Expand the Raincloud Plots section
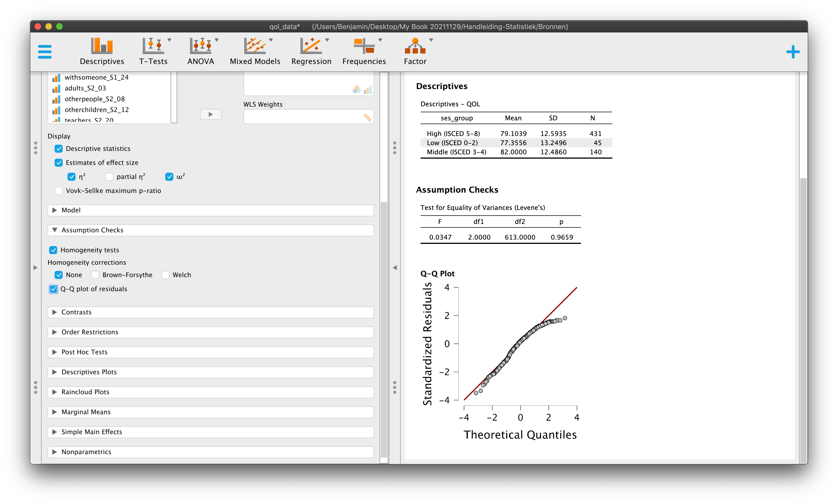 [x=211, y=392]
